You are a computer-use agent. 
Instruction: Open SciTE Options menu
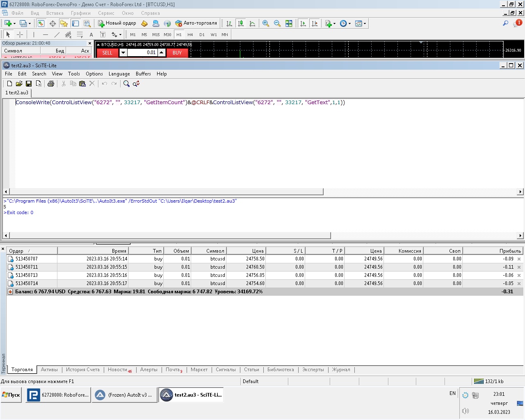pos(94,74)
